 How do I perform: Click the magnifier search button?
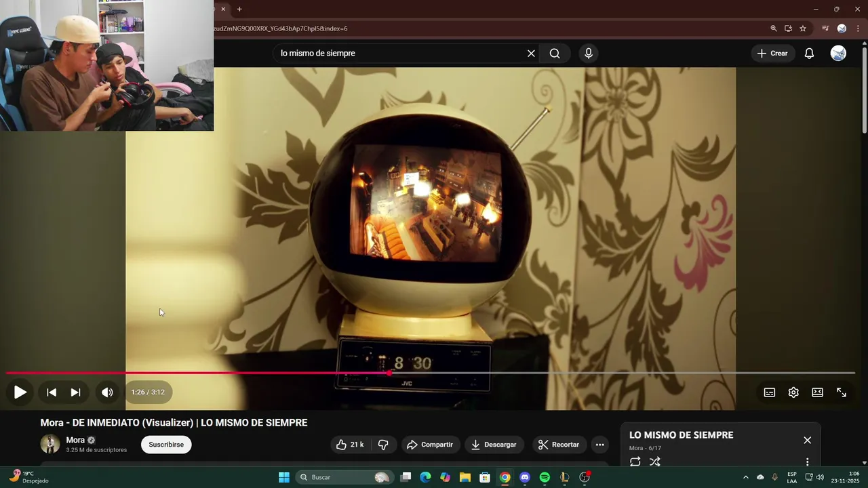555,54
